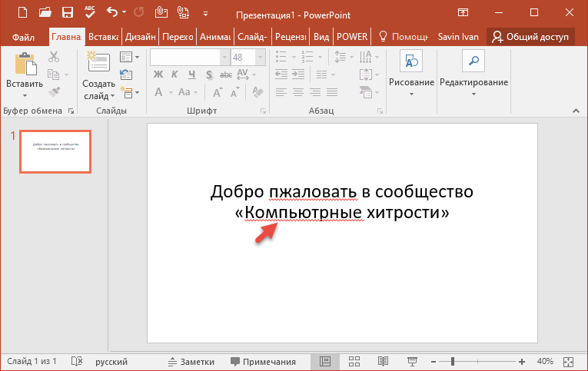Toggle text shadow S
The height and width of the screenshot is (371, 588).
[209, 75]
